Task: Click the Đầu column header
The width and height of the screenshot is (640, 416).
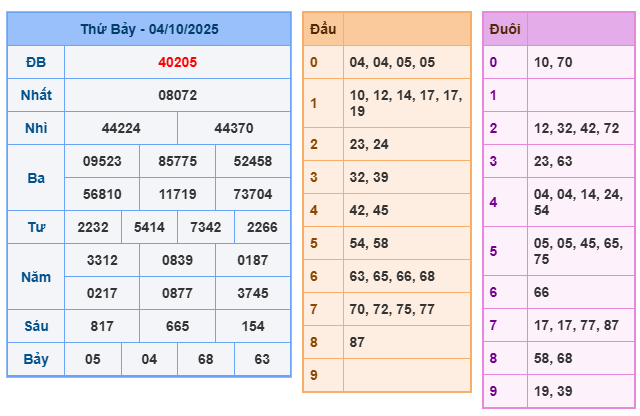Action: 323,29
